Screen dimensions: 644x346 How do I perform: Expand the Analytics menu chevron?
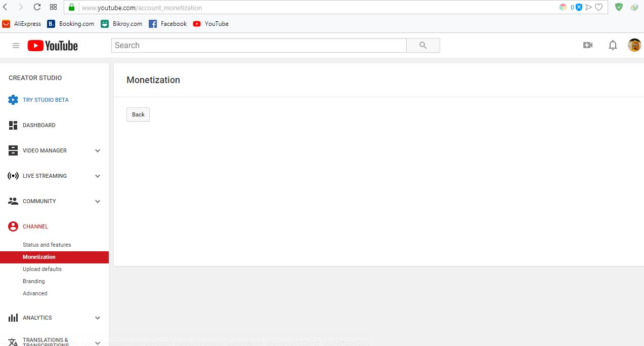pos(97,318)
